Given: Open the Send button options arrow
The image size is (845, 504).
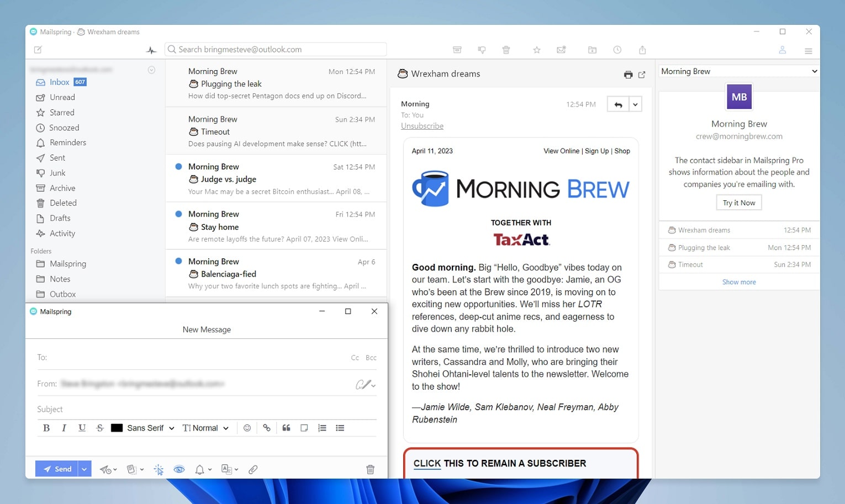Looking at the screenshot, I should point(84,469).
